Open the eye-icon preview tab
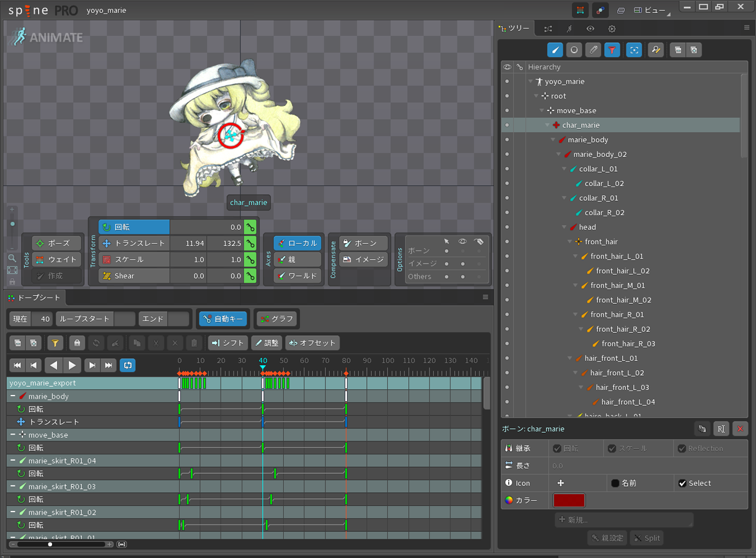Screen dimensions: 756x558 click(591, 29)
